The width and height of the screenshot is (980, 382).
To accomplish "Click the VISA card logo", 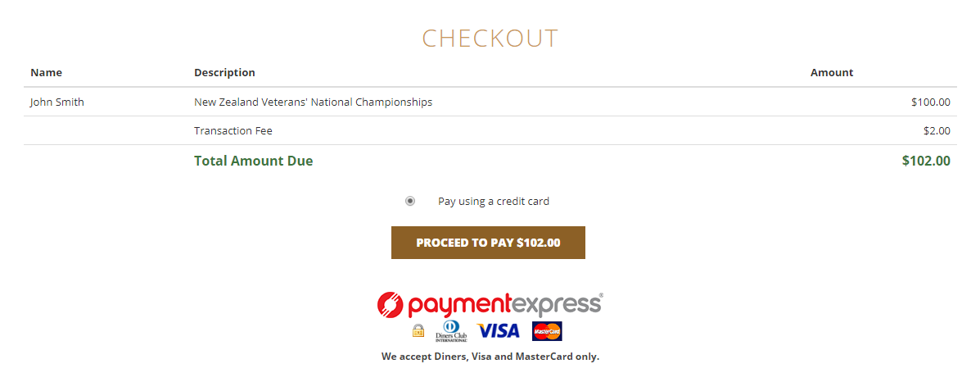I will [498, 330].
